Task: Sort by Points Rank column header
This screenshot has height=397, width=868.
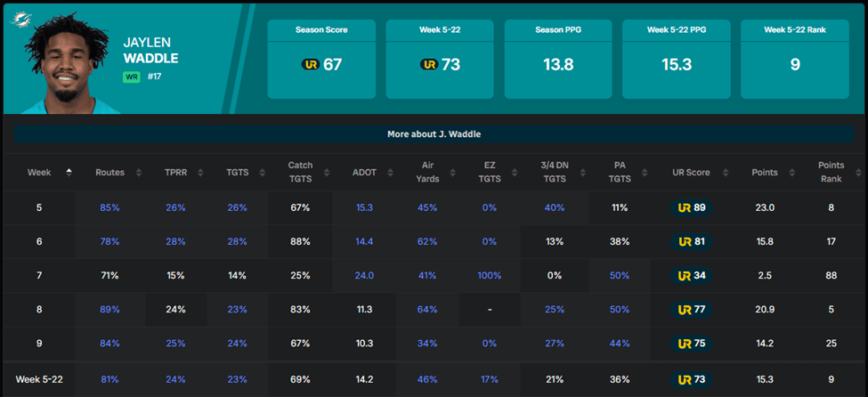Action: tap(831, 173)
